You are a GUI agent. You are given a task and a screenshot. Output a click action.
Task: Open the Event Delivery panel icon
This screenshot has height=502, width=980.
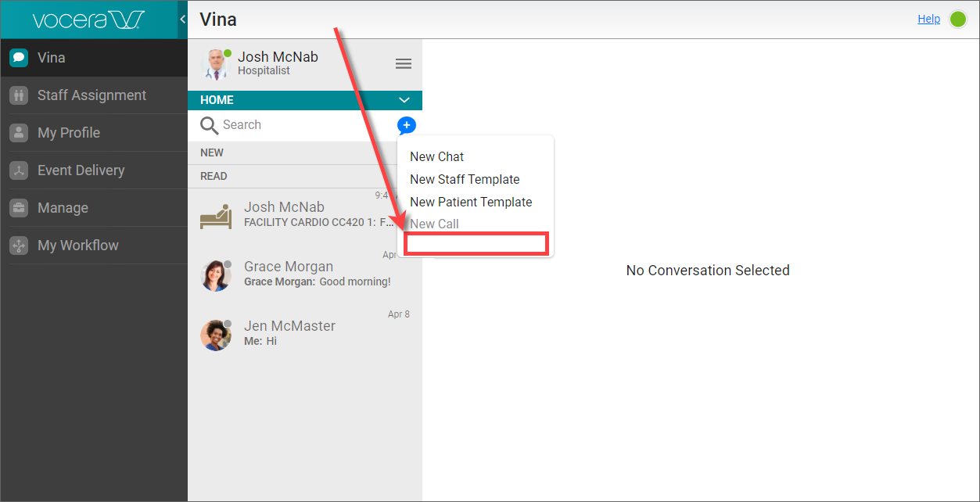tap(18, 170)
